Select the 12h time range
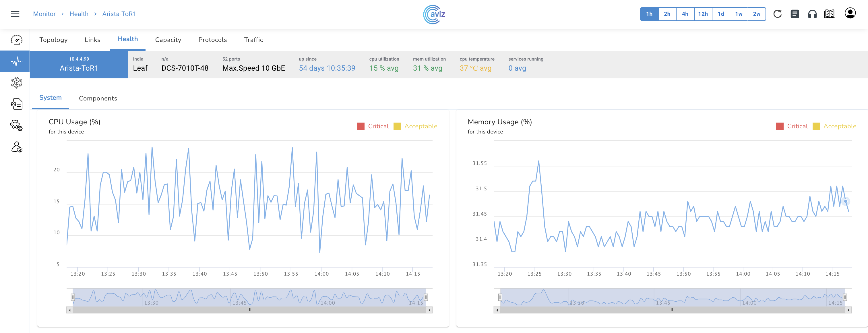The width and height of the screenshot is (868, 333). tap(703, 14)
